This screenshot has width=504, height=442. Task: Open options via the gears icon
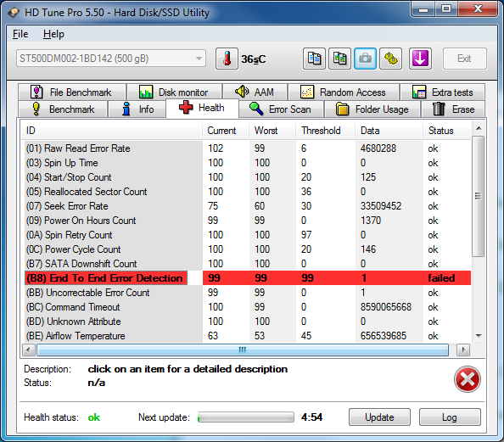[390, 59]
